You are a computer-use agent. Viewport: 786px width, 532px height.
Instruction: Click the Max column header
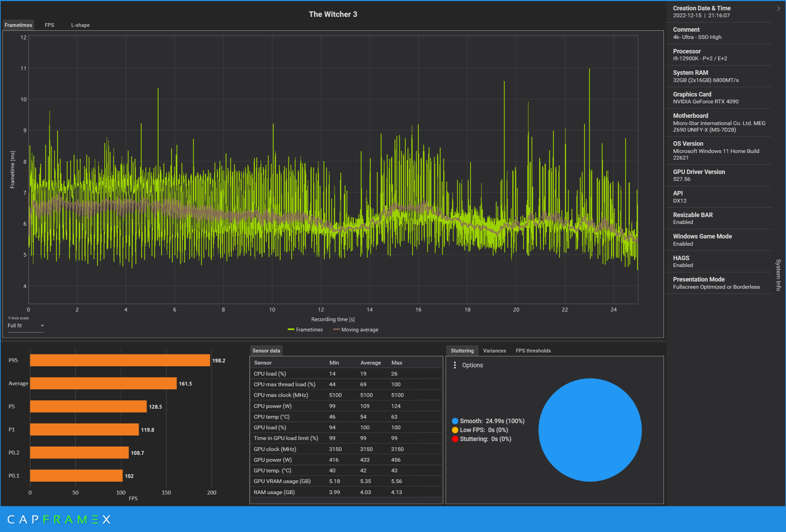(x=397, y=363)
